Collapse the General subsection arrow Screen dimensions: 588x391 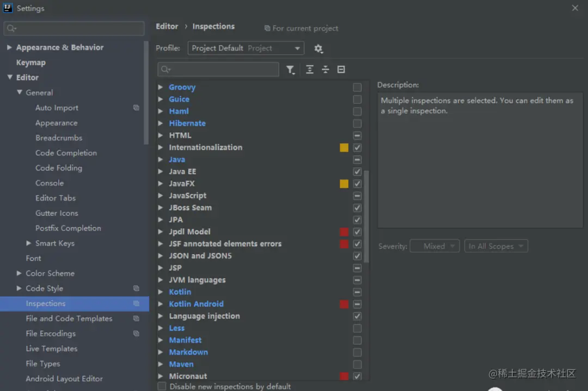tap(19, 93)
